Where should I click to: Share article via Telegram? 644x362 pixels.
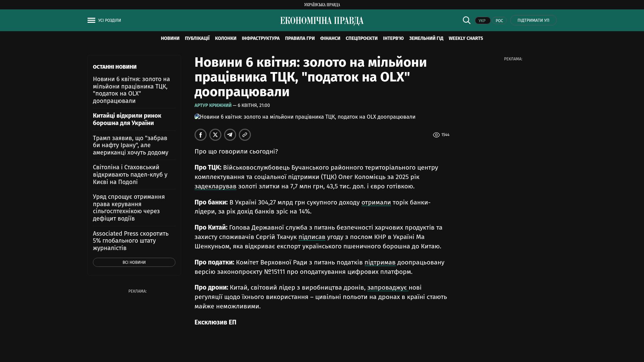click(x=230, y=135)
